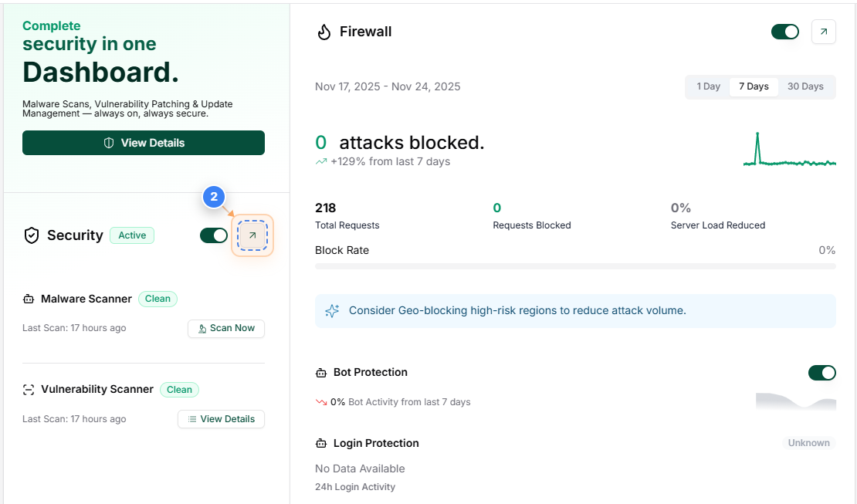Click the Geo-blocking recommendation text
The image size is (857, 504).
click(x=517, y=310)
